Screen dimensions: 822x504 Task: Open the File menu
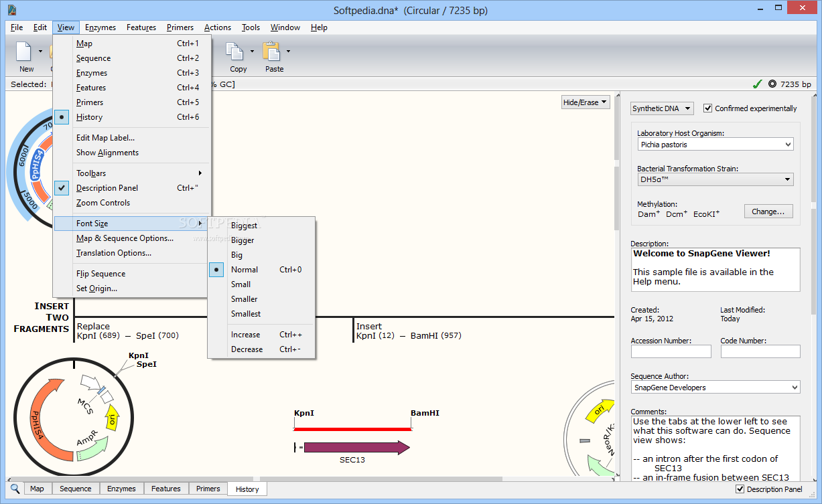click(17, 27)
